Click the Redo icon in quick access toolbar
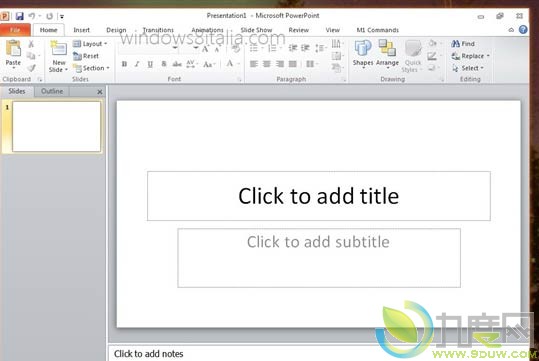Image resolution: width=539 pixels, height=361 pixels. point(50,16)
